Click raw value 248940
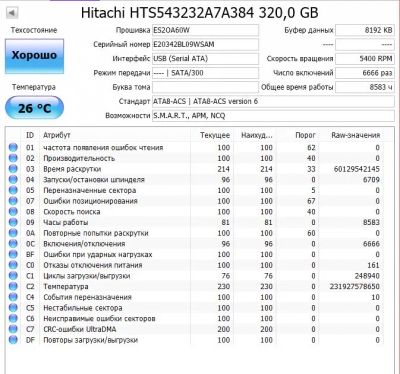400x374 pixels. (x=367, y=276)
